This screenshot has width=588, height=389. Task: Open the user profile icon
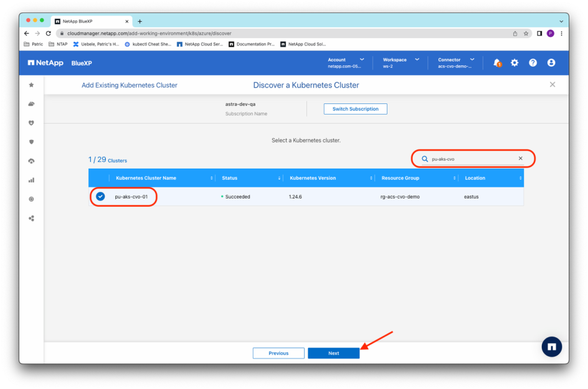(551, 63)
